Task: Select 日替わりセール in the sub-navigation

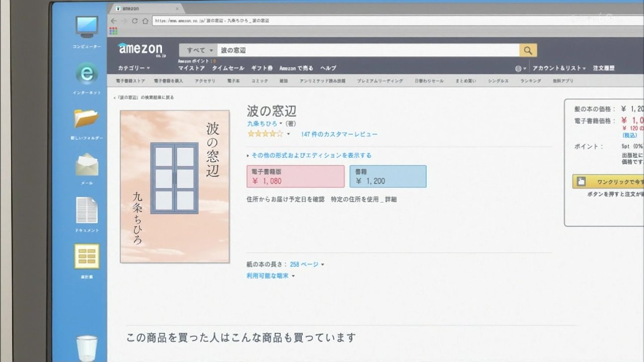Action: [x=429, y=81]
